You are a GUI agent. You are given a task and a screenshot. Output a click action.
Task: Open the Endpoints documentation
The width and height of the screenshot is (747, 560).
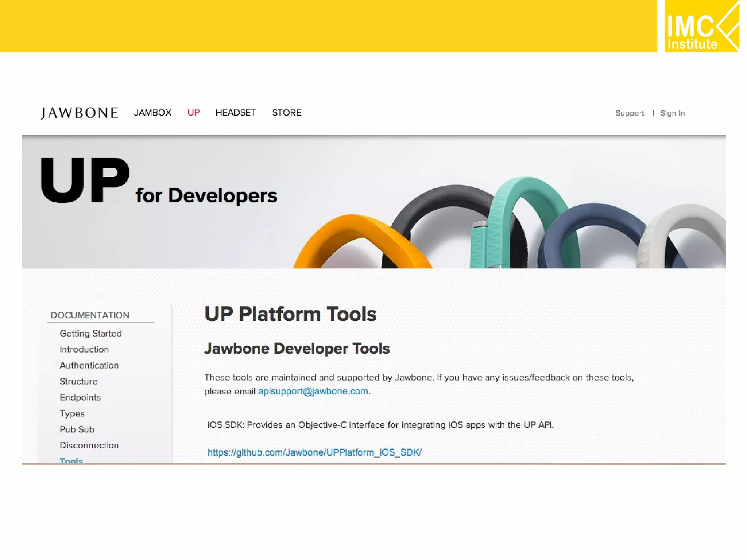[80, 397]
